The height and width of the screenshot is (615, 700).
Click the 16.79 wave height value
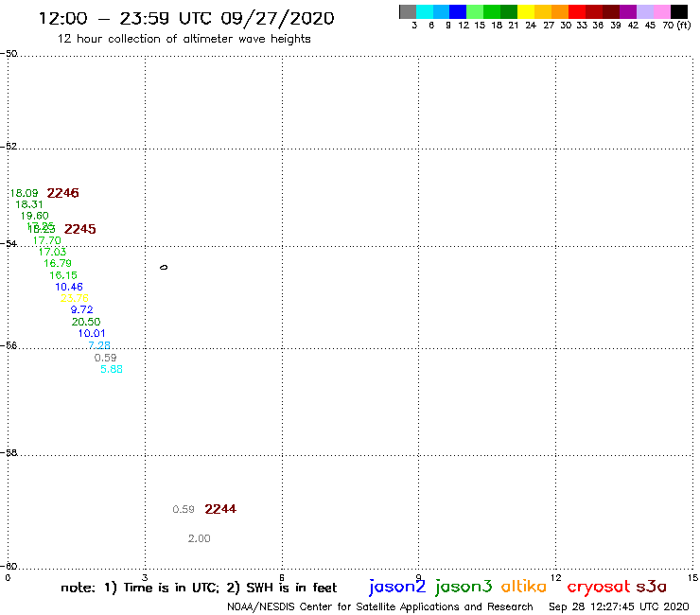[x=58, y=264]
